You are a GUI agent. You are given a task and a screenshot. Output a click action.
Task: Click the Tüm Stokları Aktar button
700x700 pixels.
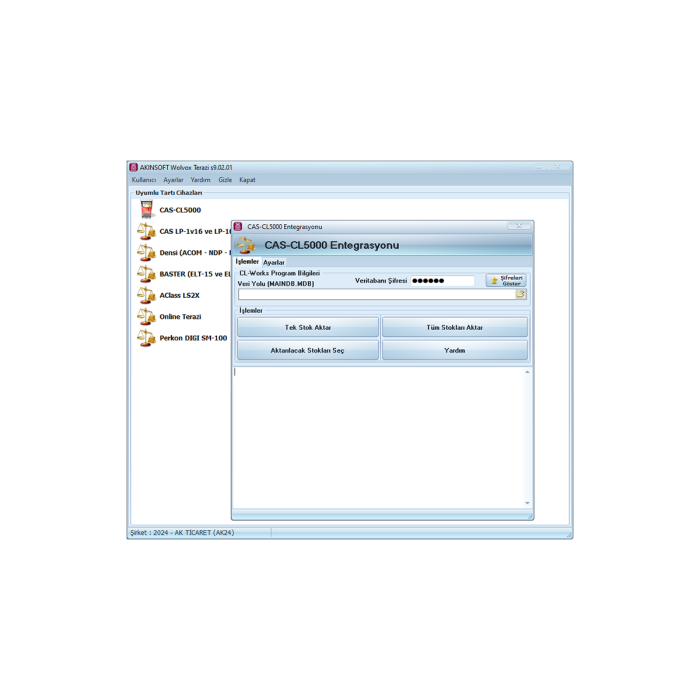tap(454, 327)
